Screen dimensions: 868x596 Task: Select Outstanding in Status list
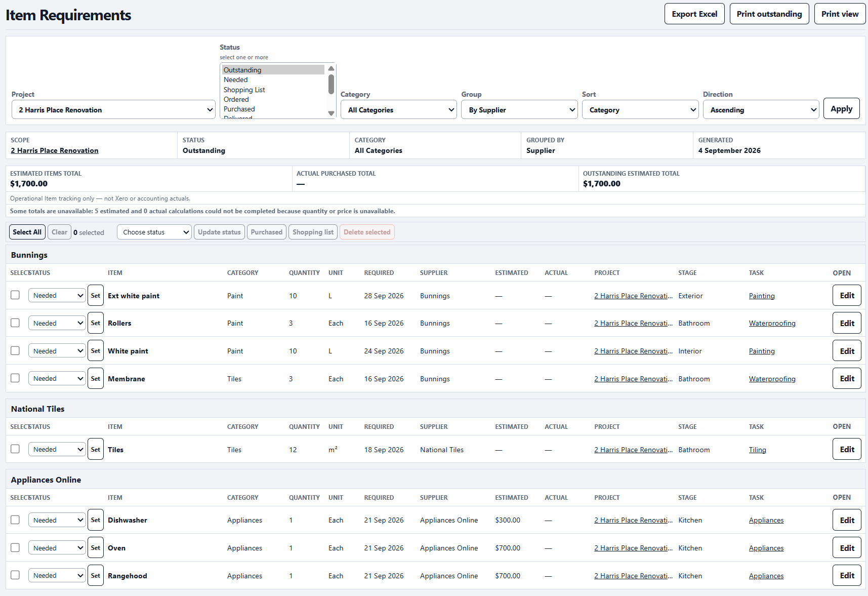[273, 70]
